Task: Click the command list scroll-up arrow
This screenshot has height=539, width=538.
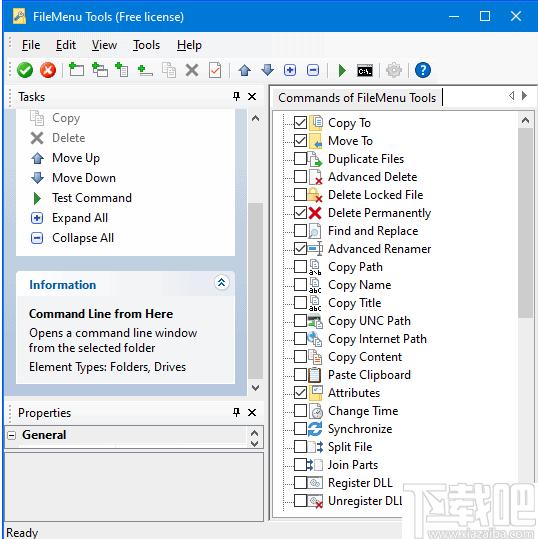Action: (525, 120)
